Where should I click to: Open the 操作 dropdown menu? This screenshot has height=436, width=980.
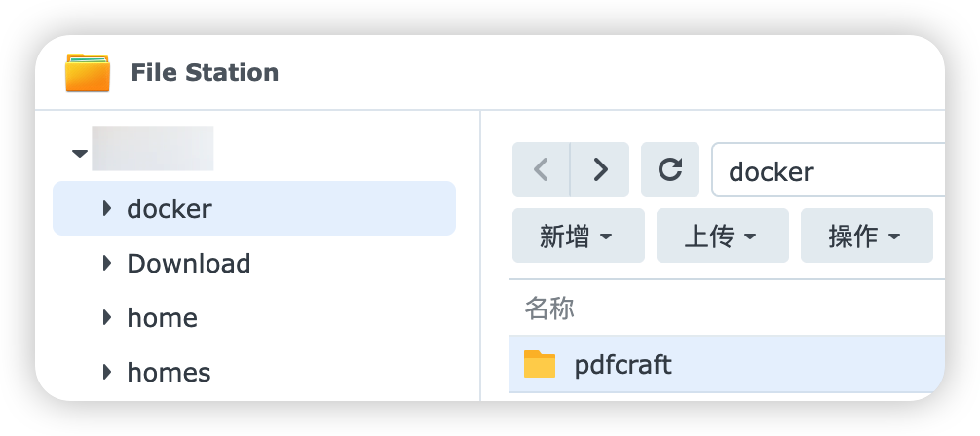point(866,236)
